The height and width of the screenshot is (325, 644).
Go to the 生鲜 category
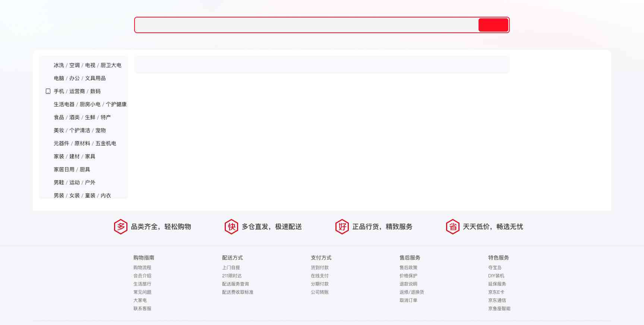pyautogui.click(x=90, y=117)
